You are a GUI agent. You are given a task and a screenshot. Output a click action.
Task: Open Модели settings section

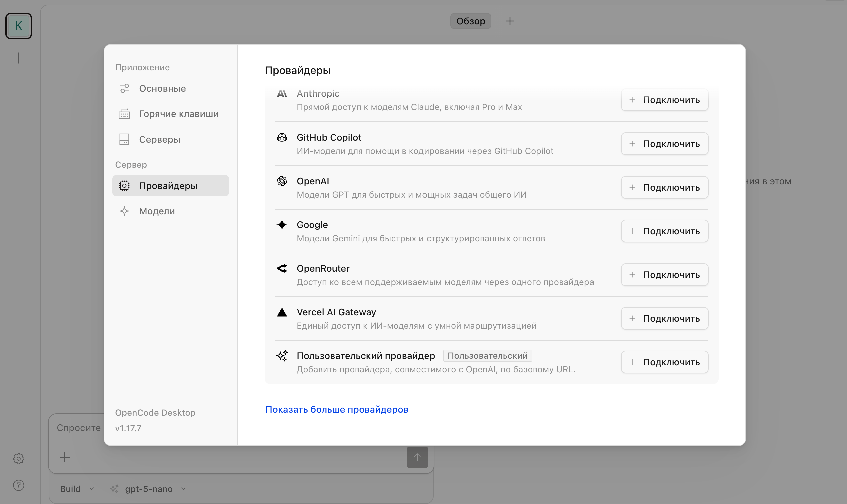click(171, 211)
